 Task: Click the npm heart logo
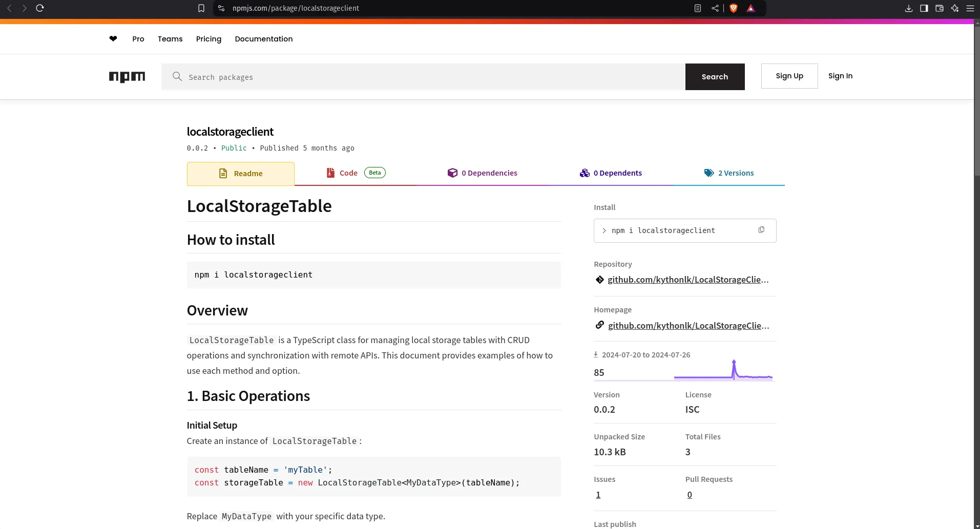pyautogui.click(x=113, y=38)
